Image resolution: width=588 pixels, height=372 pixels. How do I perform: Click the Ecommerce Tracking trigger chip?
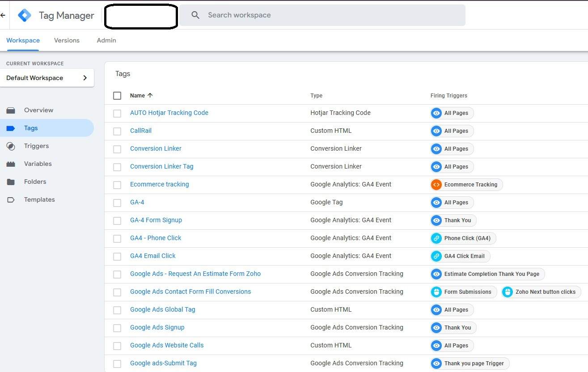[x=466, y=185]
